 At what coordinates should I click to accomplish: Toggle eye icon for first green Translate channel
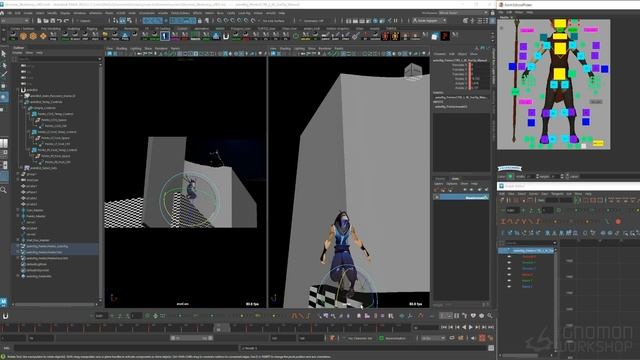pos(509,262)
